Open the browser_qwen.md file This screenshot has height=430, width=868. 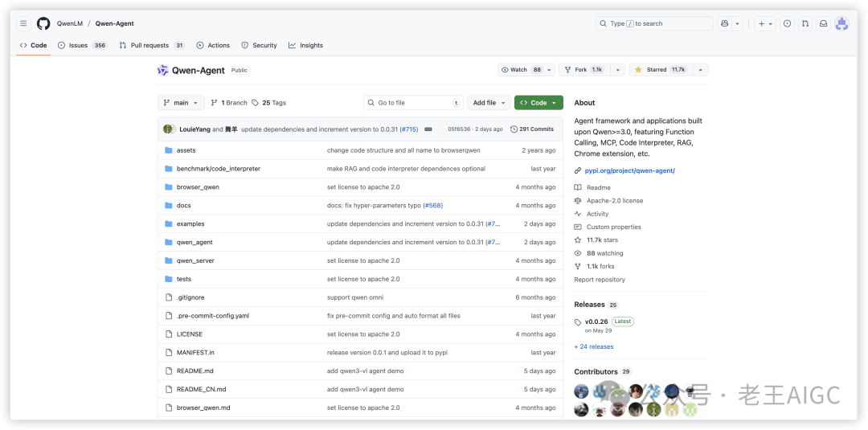pos(203,407)
